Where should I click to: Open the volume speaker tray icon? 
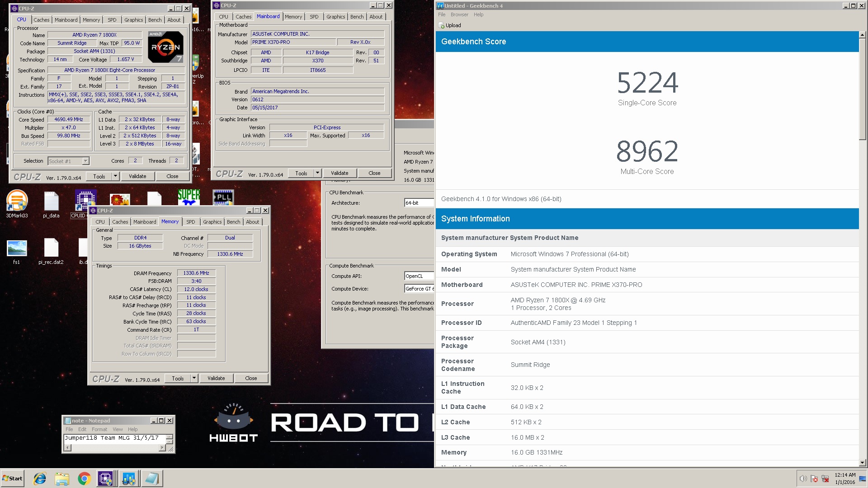coord(803,479)
